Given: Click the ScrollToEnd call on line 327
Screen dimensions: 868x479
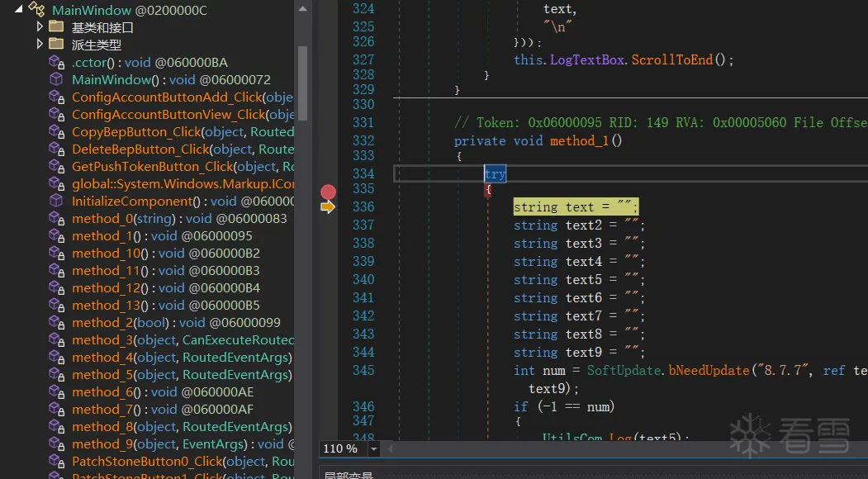Looking at the screenshot, I should (672, 59).
